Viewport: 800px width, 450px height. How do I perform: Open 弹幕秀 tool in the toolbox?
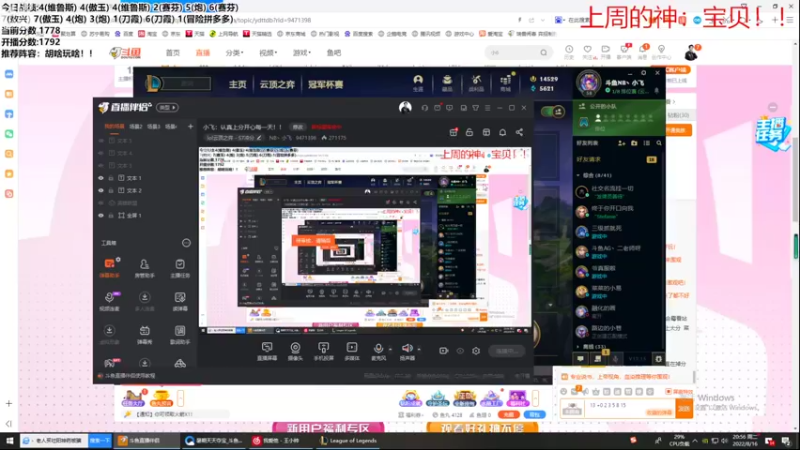coord(144,334)
